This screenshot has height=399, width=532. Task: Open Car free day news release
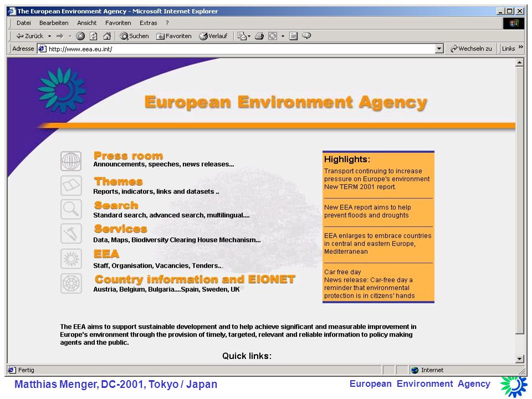tap(369, 284)
